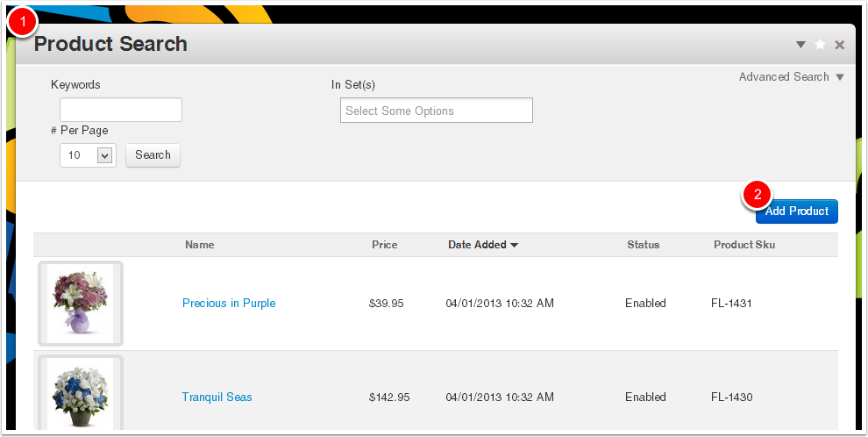Click the Precious in Purple thumbnail
This screenshot has width=868, height=437.
click(81, 304)
